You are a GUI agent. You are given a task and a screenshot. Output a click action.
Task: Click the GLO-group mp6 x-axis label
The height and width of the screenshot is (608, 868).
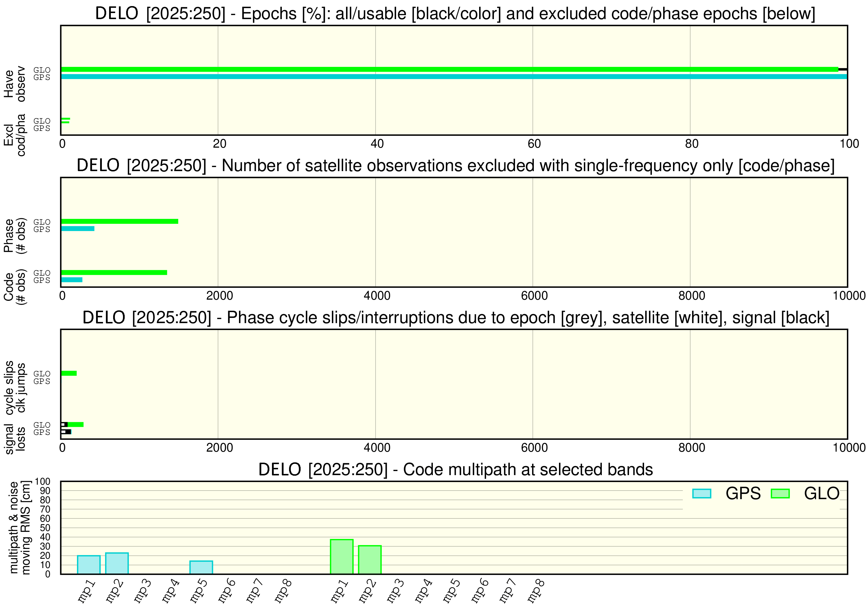coord(480,591)
